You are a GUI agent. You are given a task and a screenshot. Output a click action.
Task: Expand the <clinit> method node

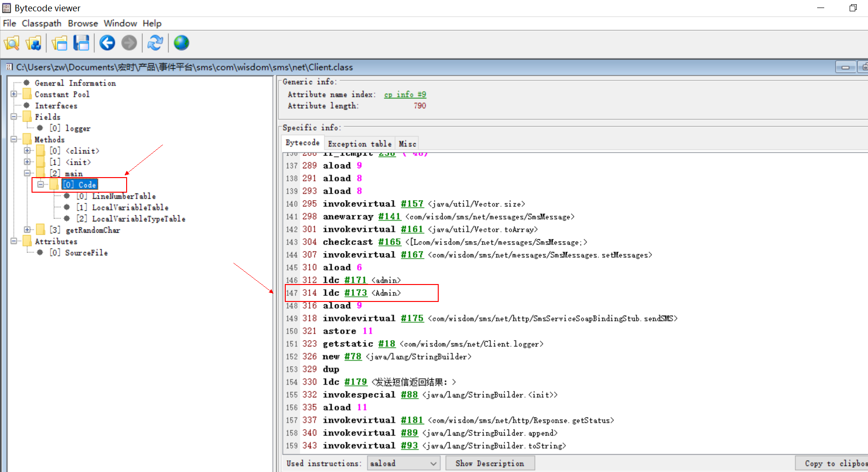(27, 151)
